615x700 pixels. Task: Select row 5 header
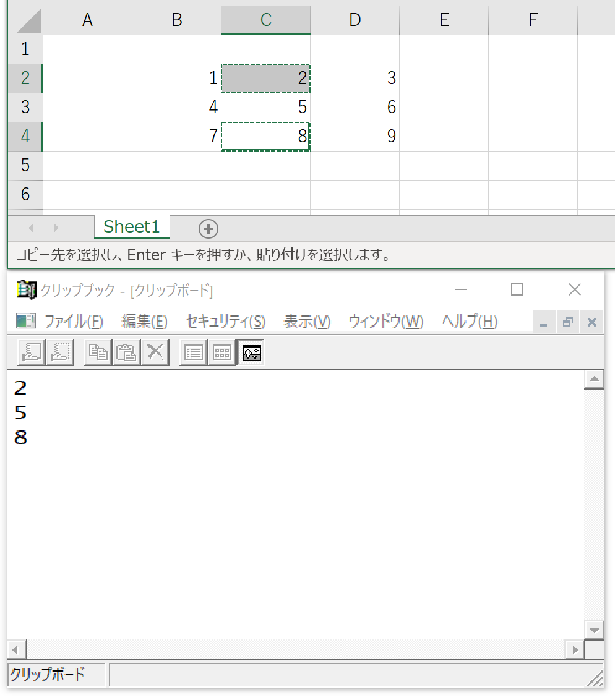25,165
